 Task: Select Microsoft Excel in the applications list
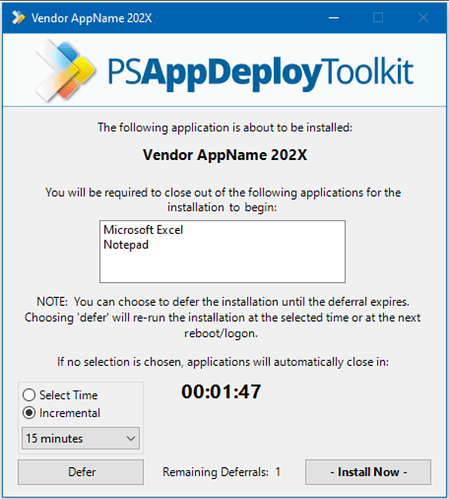(x=143, y=230)
